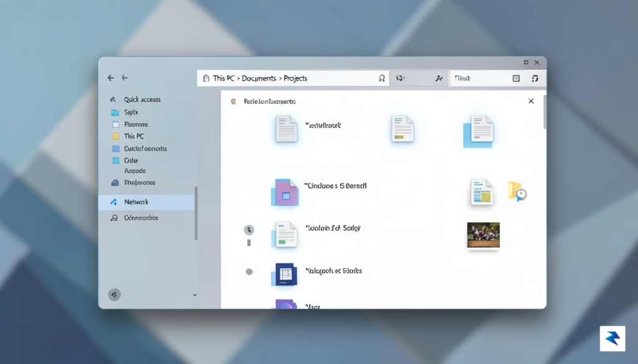Select the purple document file icon
This screenshot has height=364, width=638.
[x=285, y=192]
